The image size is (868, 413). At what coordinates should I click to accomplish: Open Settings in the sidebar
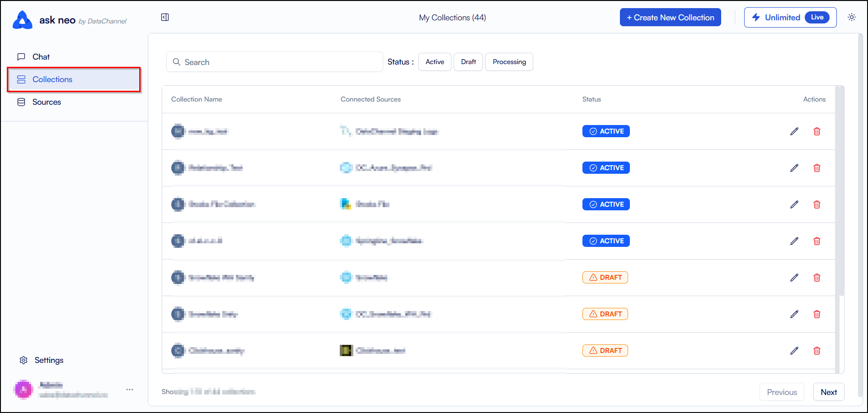[42, 360]
